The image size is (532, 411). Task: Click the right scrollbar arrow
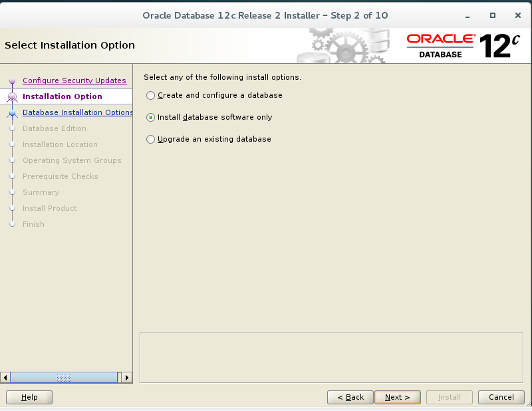pos(127,377)
